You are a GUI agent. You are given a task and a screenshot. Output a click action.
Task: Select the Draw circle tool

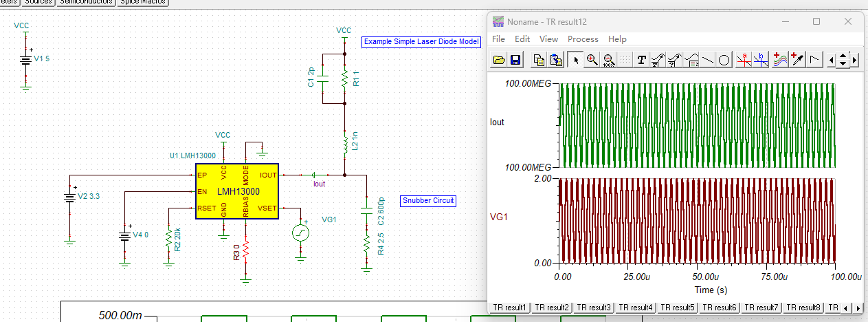(724, 60)
